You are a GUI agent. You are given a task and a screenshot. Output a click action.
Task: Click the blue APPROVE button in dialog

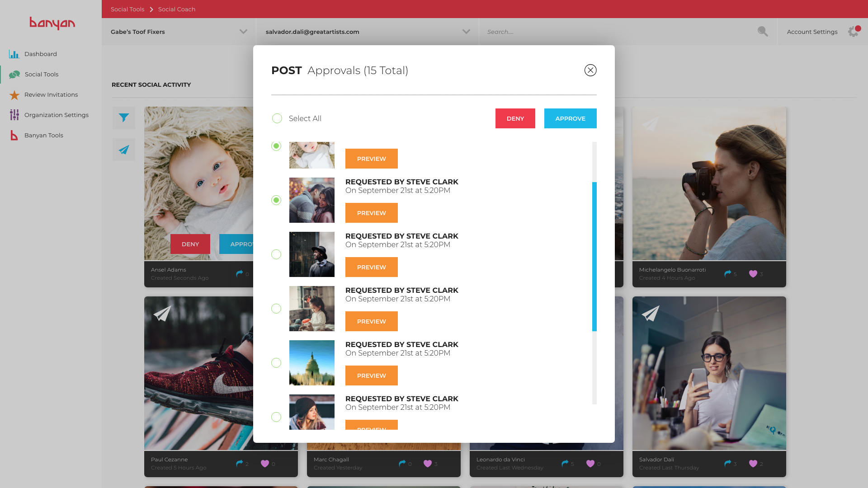click(570, 118)
